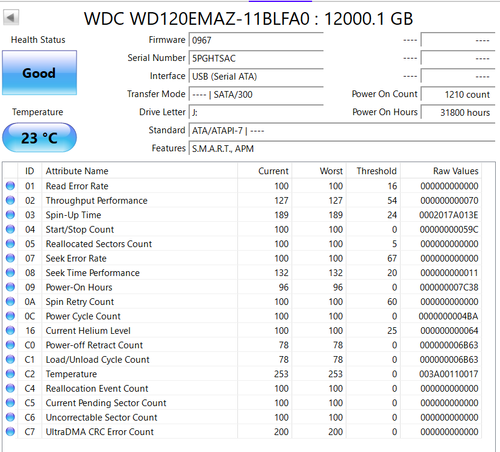This screenshot has width=500, height=452.
Task: Click the status orb for Power-off Retract Count
Action: tap(10, 345)
